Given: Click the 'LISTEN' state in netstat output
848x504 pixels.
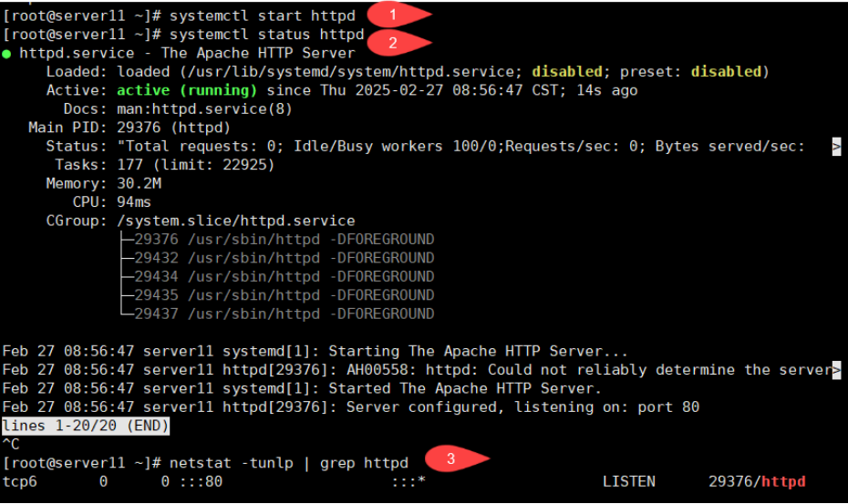Looking at the screenshot, I should pos(629,481).
